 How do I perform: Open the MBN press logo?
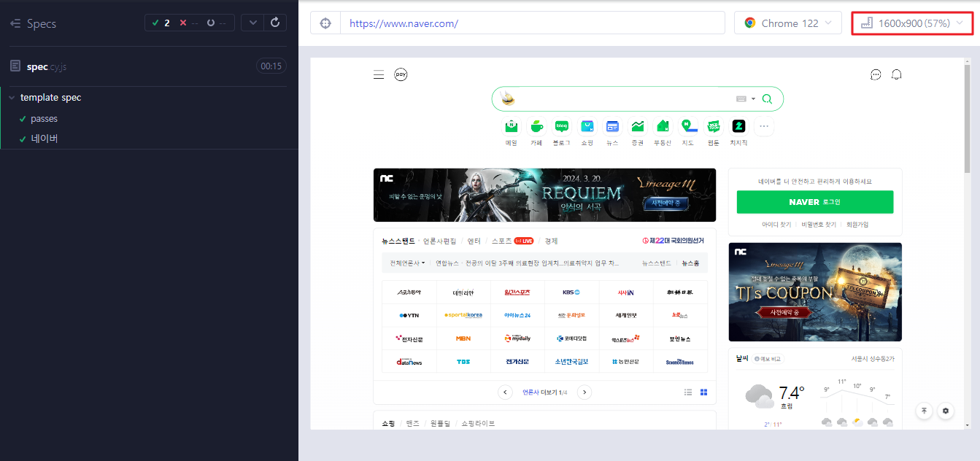463,338
